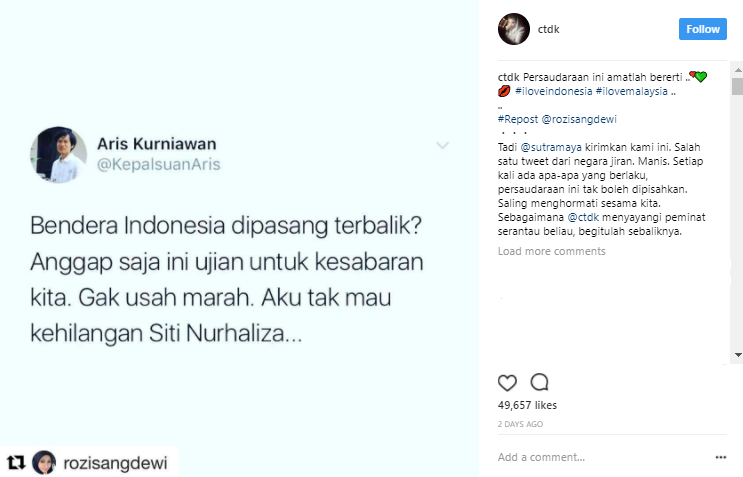This screenshot has width=743, height=477.
Task: Open ctdk username in the post header
Action: pyautogui.click(x=548, y=29)
